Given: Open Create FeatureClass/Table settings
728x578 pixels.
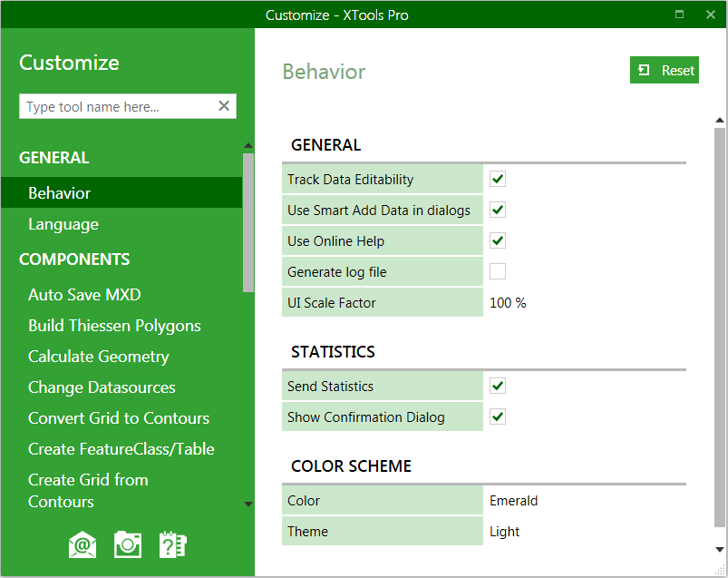Looking at the screenshot, I should point(121,449).
